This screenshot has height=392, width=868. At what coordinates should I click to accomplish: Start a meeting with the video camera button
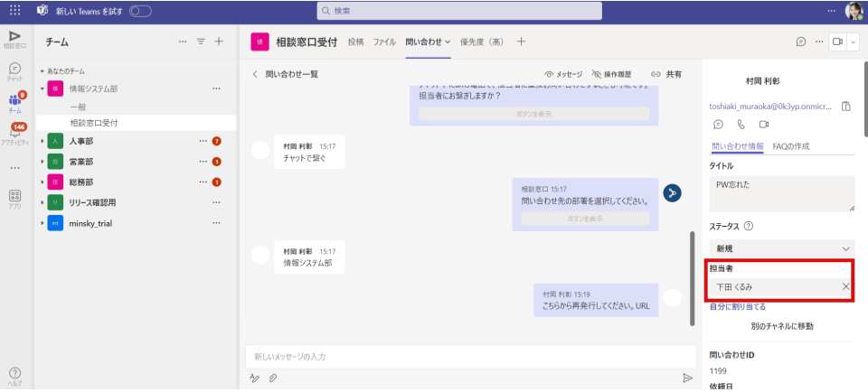coord(837,42)
